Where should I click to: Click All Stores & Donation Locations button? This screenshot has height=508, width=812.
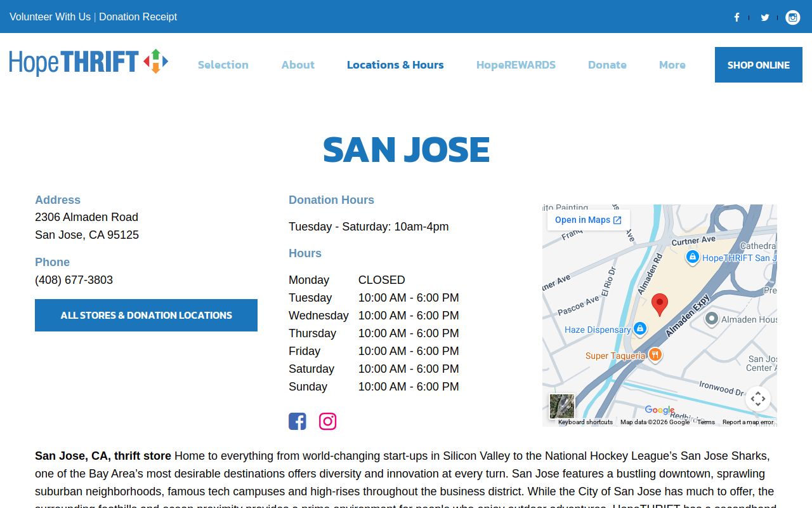(x=146, y=315)
